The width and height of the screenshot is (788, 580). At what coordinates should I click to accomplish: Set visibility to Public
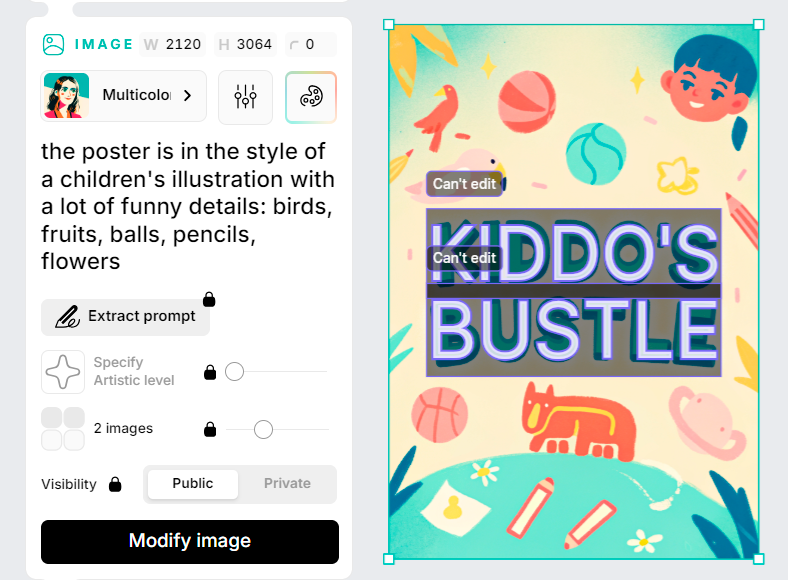pos(192,484)
